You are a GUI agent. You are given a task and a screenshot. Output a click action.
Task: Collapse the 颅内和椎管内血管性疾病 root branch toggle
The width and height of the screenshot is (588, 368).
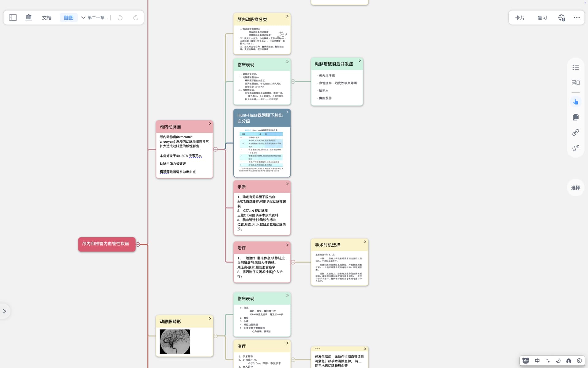click(138, 244)
